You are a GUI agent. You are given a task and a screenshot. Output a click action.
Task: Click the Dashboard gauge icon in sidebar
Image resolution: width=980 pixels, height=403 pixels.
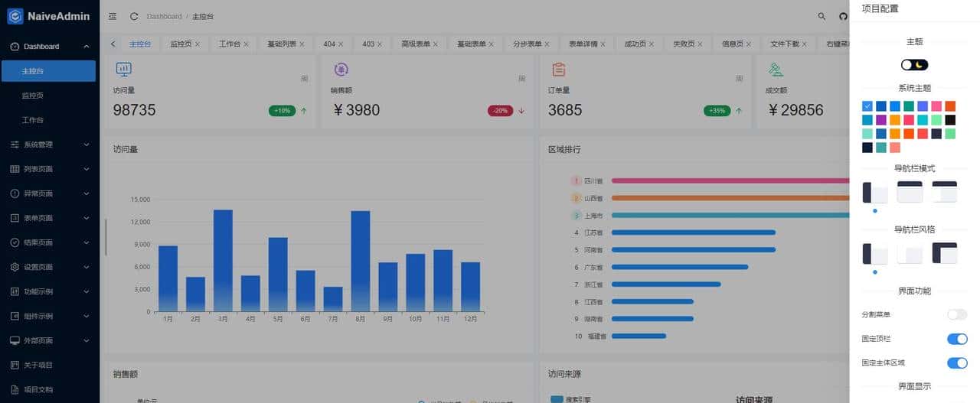pyautogui.click(x=15, y=47)
